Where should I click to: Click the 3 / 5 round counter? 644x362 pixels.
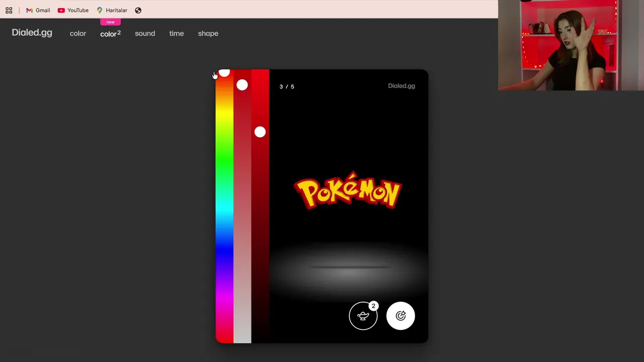pyautogui.click(x=287, y=86)
